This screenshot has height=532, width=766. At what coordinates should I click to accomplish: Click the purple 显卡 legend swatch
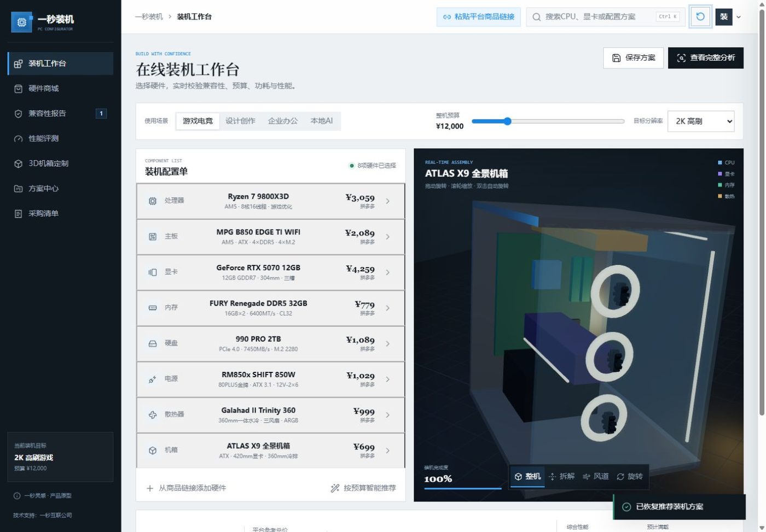click(719, 174)
